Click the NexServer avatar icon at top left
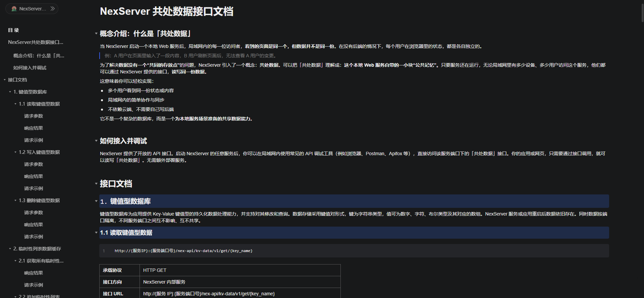The width and height of the screenshot is (644, 298). [14, 9]
